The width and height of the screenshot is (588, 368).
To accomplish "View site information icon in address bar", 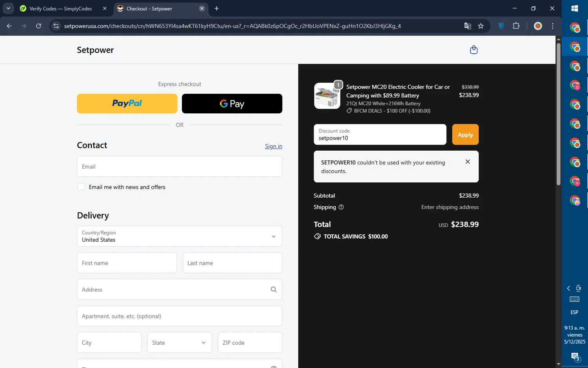I will coord(56,26).
